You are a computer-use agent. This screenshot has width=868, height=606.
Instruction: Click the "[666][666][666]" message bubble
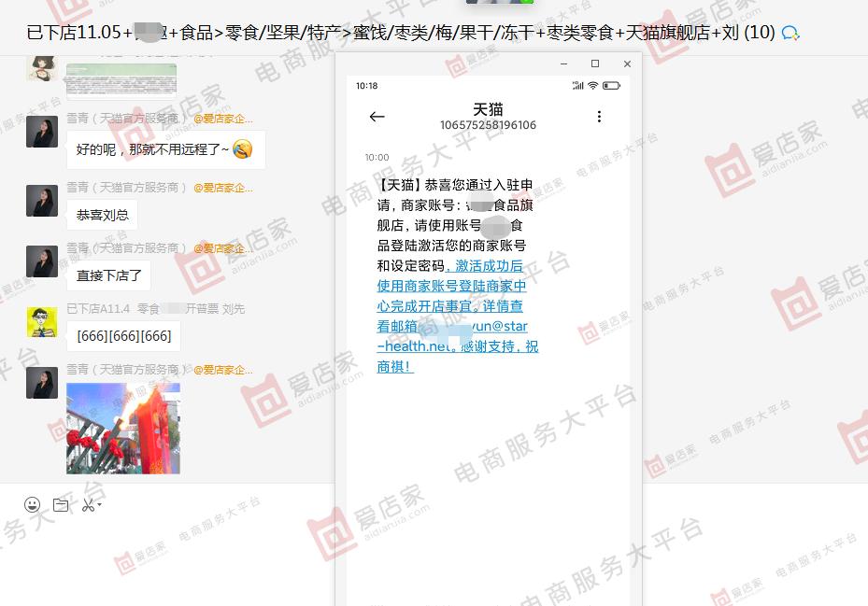pos(122,335)
